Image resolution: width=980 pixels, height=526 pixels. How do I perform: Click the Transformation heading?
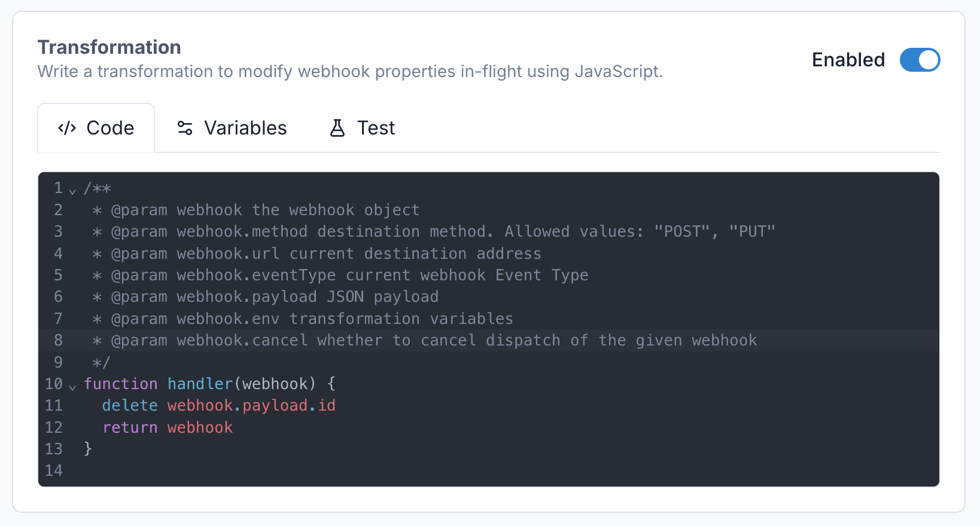[109, 47]
